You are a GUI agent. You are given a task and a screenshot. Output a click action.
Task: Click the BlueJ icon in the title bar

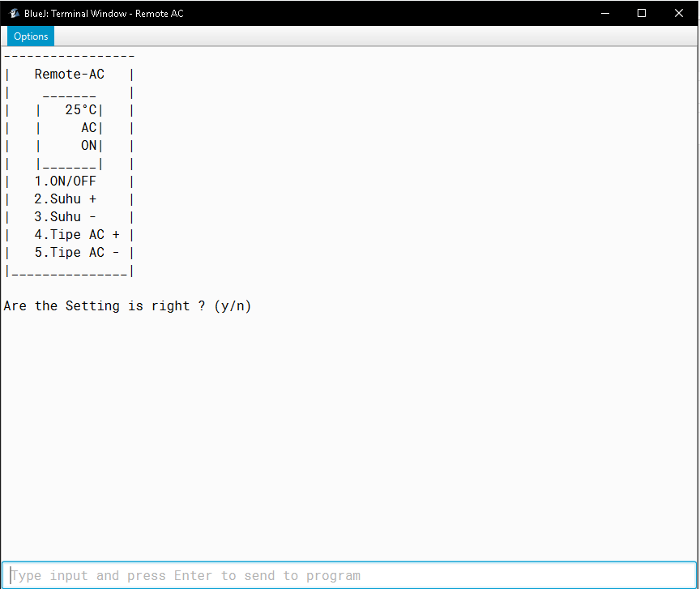point(14,14)
